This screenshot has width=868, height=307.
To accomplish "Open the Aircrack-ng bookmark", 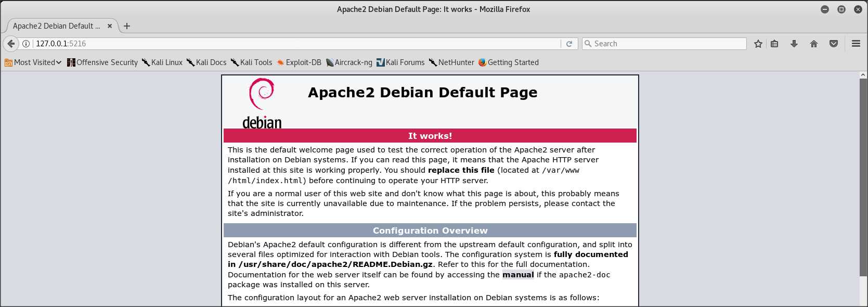I will coord(349,62).
